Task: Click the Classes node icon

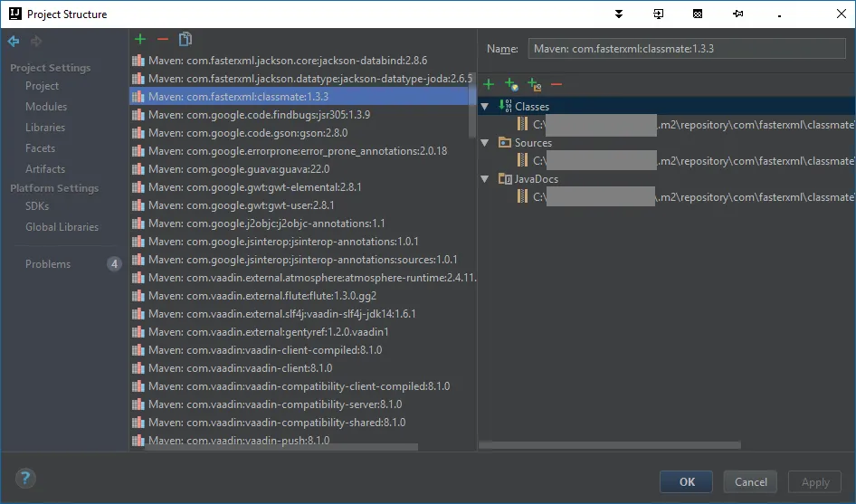Action: point(505,106)
